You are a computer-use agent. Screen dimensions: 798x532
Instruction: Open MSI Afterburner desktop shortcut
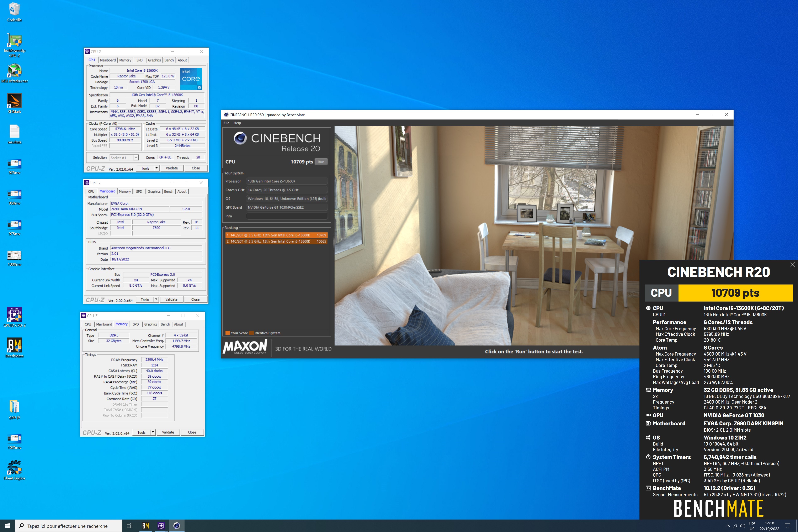pos(14,73)
